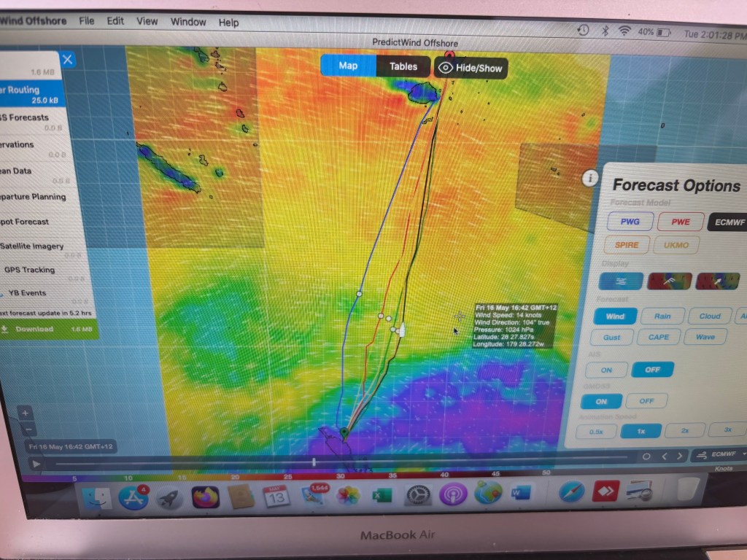Turn GMDSS OFF
The height and width of the screenshot is (560, 747).
[x=646, y=401]
